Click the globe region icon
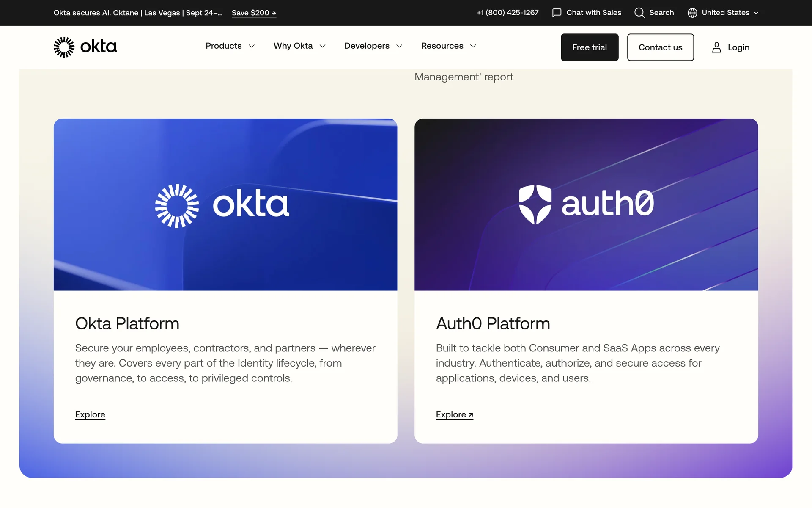Viewport: 812px width, 508px height. click(692, 13)
